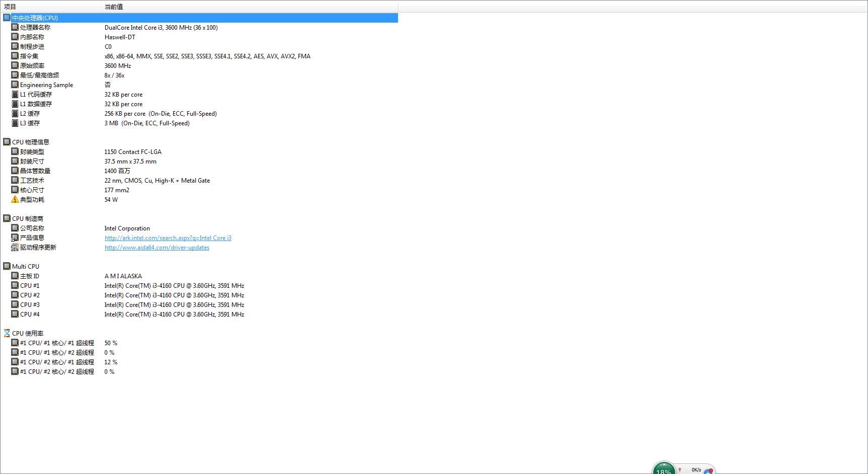Click the chip icon beside 制程步进

pos(15,46)
